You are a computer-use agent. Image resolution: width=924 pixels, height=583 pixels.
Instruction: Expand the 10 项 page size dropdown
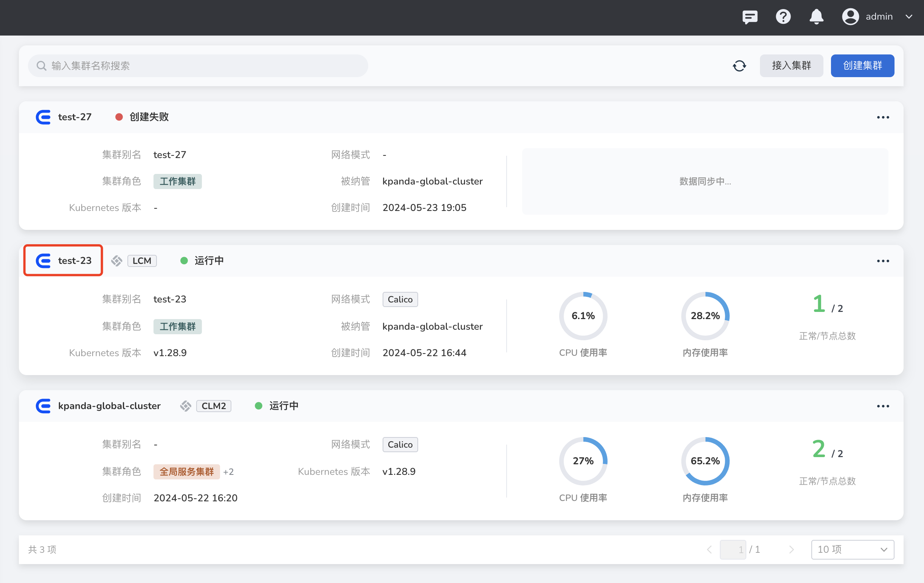pos(852,549)
